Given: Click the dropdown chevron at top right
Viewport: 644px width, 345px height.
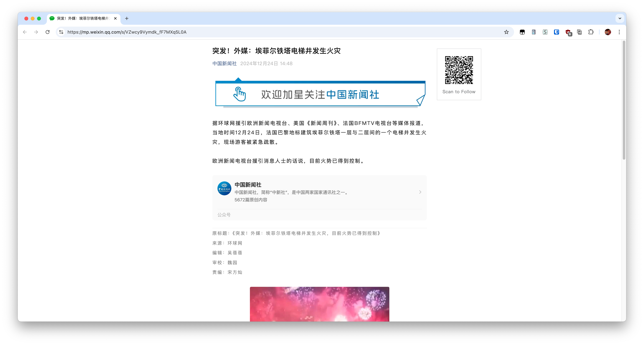Looking at the screenshot, I should tap(619, 18).
